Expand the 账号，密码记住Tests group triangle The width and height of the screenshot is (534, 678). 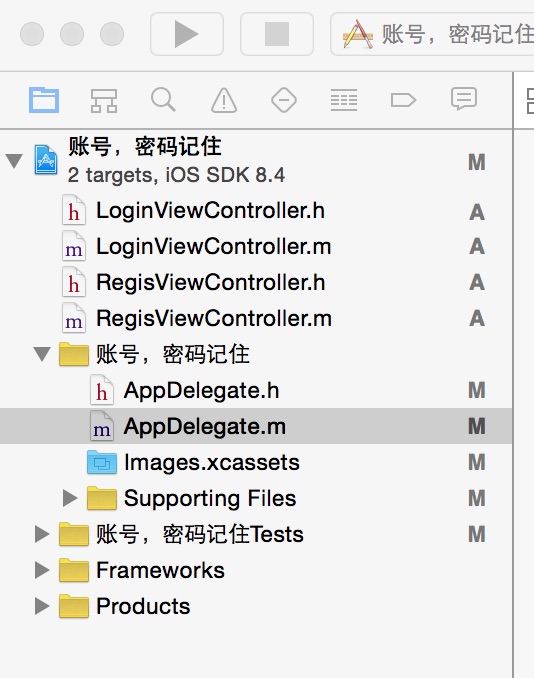42,534
